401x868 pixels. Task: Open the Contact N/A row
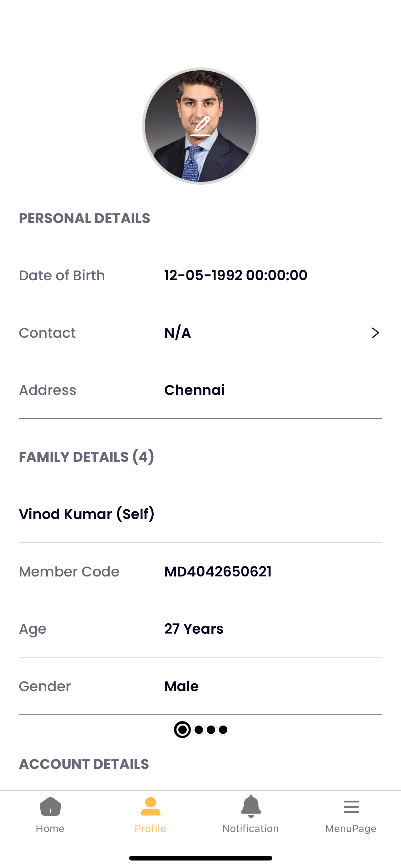(x=200, y=332)
